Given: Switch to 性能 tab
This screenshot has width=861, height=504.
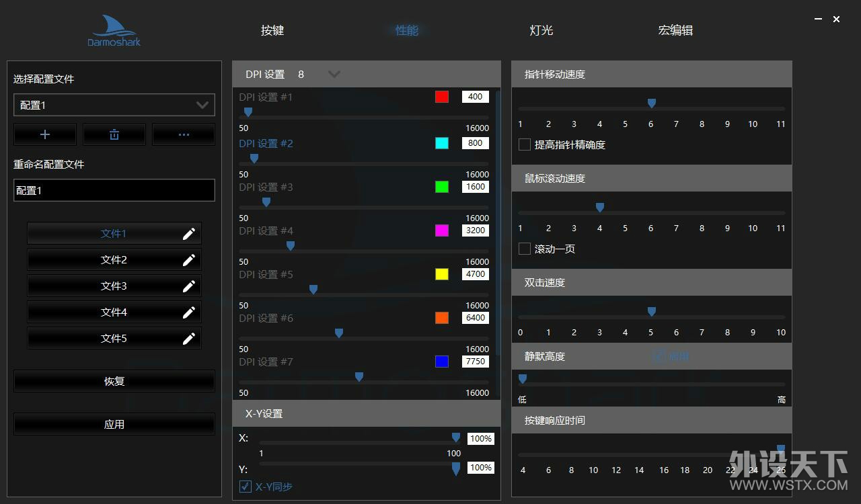Looking at the screenshot, I should 407,30.
